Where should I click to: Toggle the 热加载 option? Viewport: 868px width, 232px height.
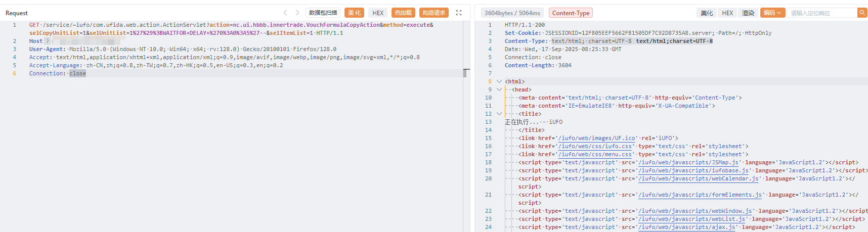[403, 13]
